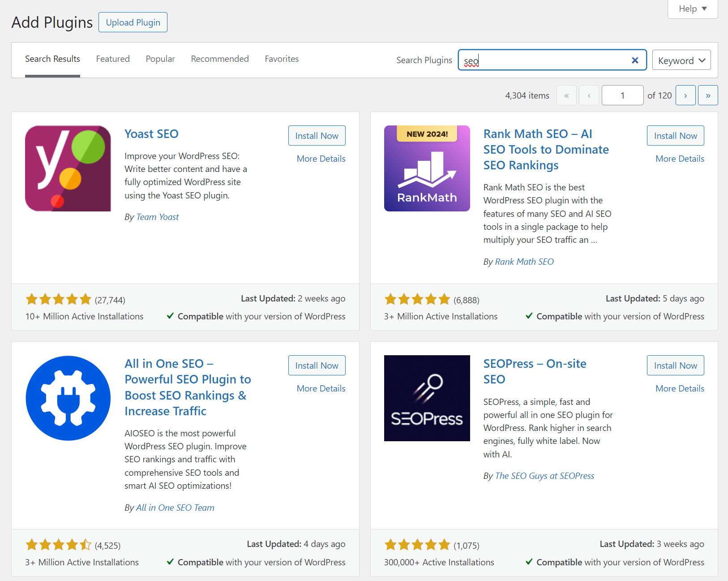The image size is (728, 581).
Task: Expand the Help panel
Action: tap(693, 9)
